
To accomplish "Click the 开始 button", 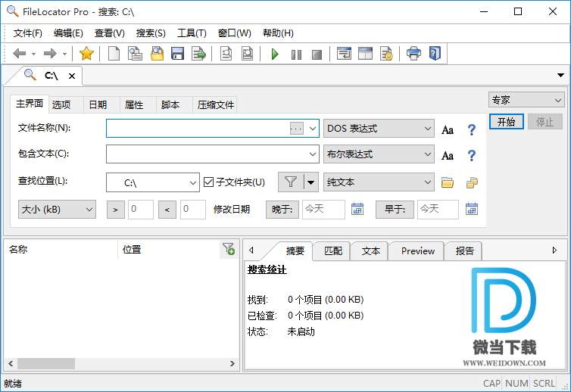I will [506, 122].
